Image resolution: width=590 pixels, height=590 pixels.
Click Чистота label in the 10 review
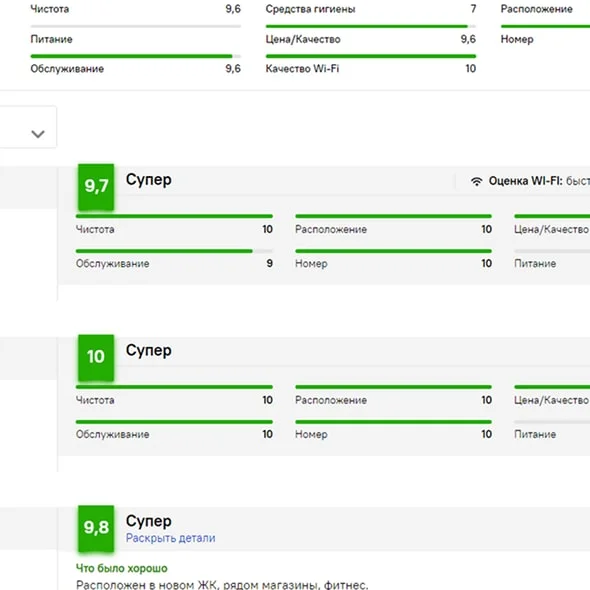95,400
